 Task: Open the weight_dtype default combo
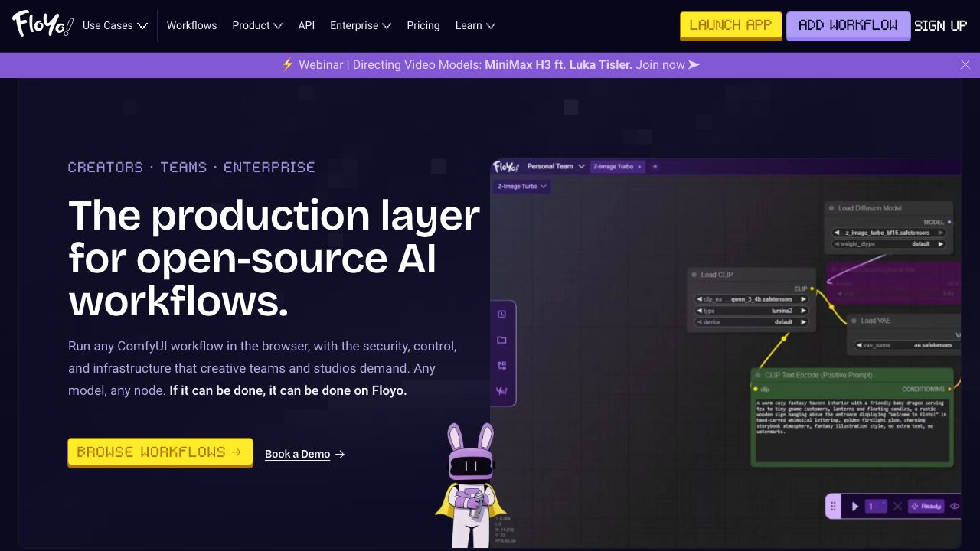pyautogui.click(x=889, y=244)
